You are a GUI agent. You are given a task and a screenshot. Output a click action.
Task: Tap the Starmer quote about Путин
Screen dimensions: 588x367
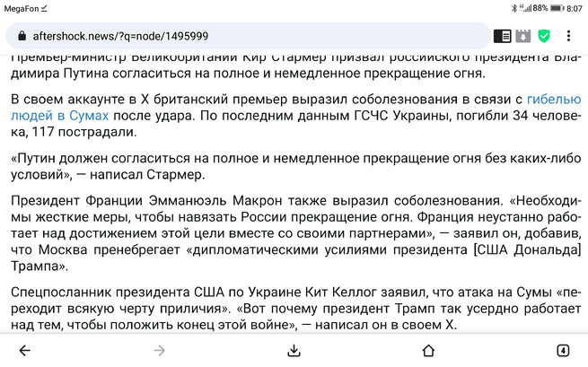coord(296,166)
